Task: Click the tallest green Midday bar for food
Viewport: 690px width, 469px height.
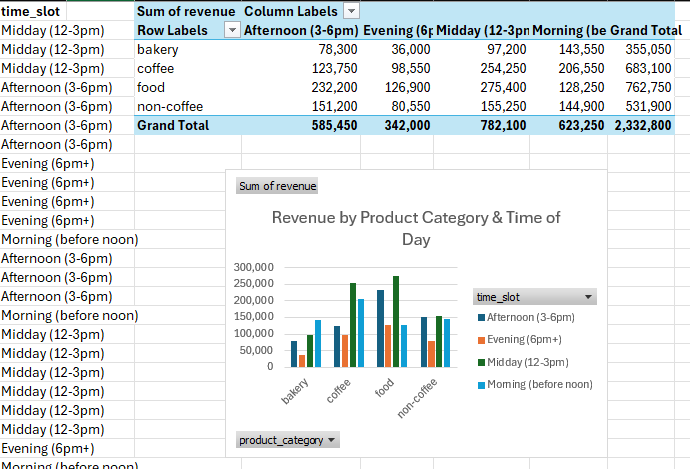Action: tap(395, 320)
